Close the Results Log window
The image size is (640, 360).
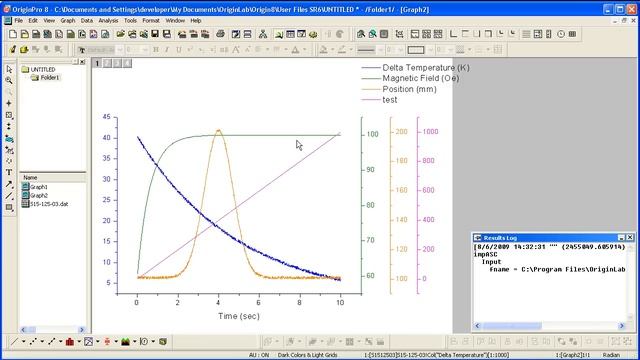630,238
